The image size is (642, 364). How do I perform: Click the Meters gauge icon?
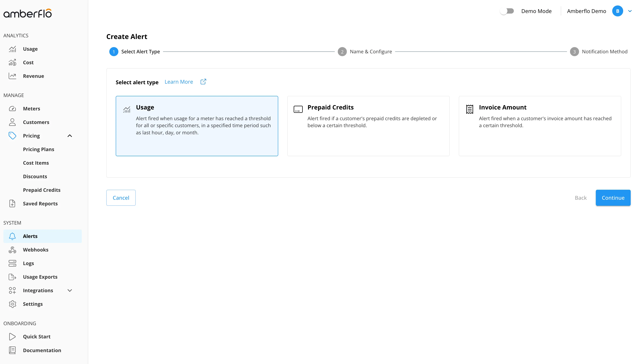coord(12,109)
